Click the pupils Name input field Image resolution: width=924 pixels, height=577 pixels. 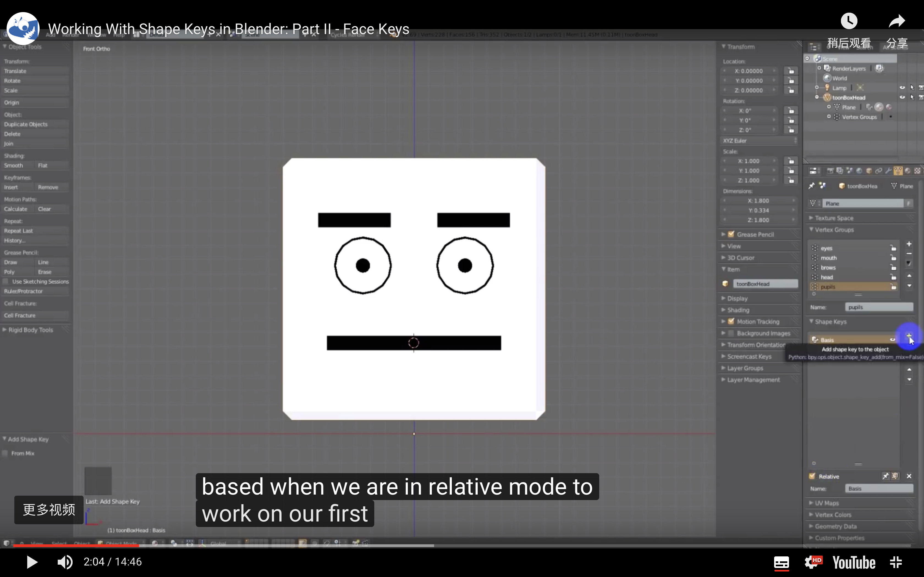click(878, 307)
